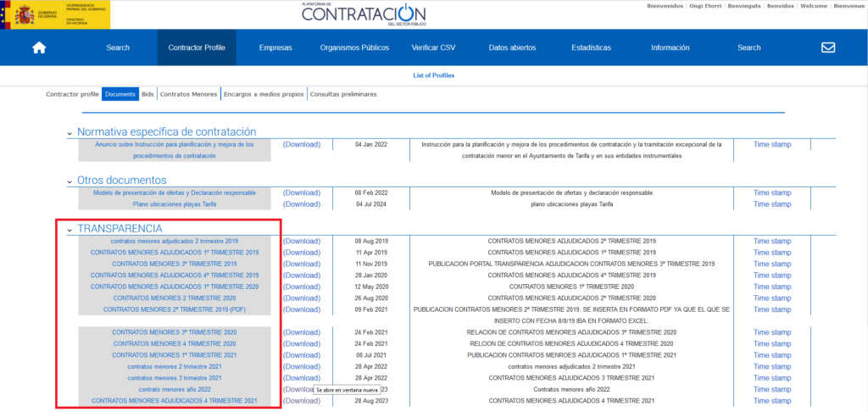Open the Empresas menu item
This screenshot has width=868, height=412.
(x=275, y=47)
